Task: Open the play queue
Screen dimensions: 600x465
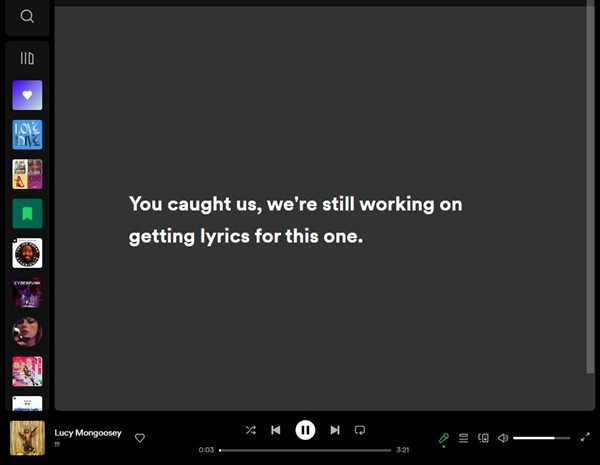Action: 463,438
